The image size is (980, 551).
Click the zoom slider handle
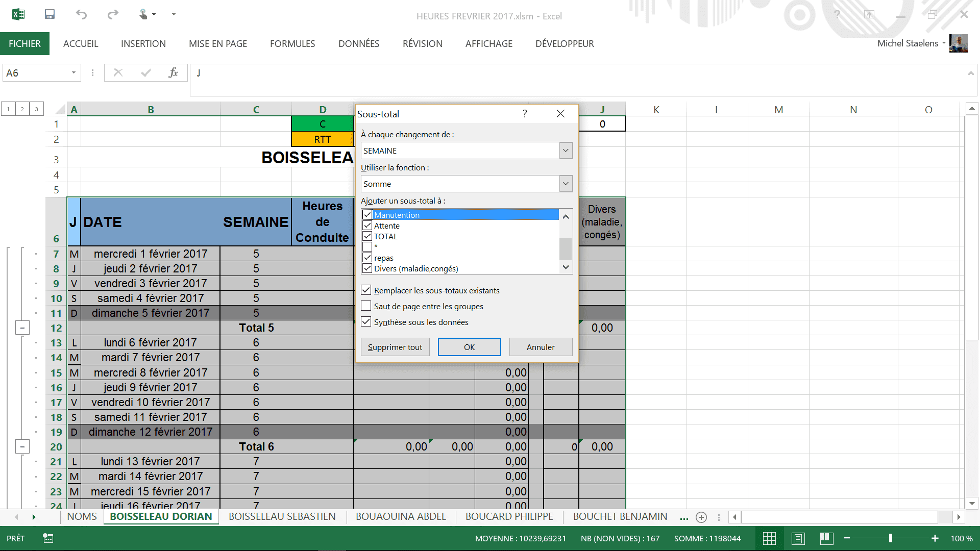click(890, 538)
